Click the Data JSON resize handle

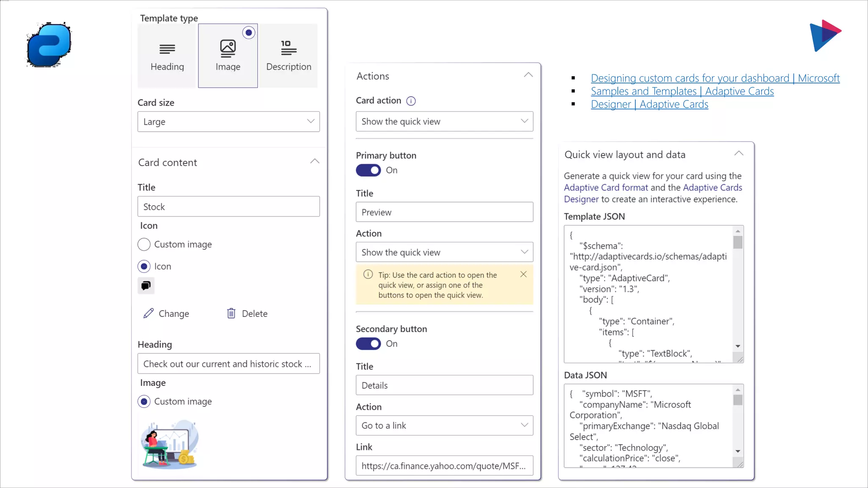(x=740, y=464)
